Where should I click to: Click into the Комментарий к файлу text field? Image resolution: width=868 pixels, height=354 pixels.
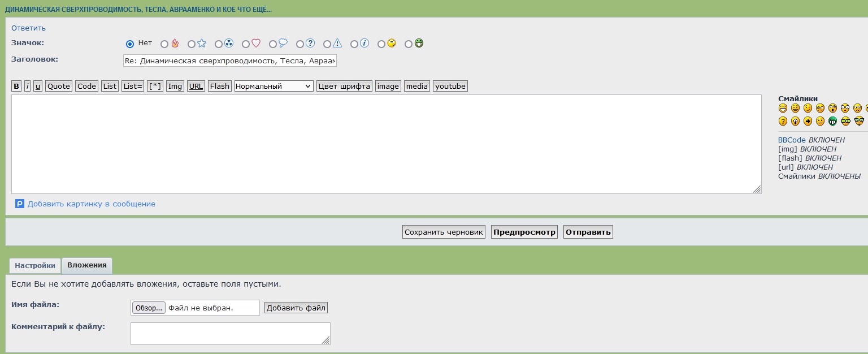pyautogui.click(x=230, y=333)
